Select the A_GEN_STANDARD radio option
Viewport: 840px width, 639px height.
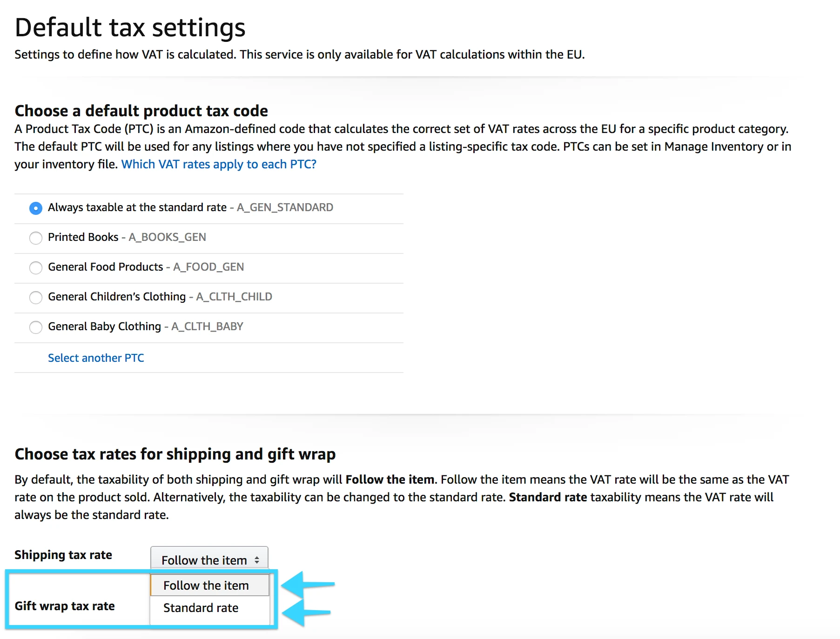coord(36,208)
